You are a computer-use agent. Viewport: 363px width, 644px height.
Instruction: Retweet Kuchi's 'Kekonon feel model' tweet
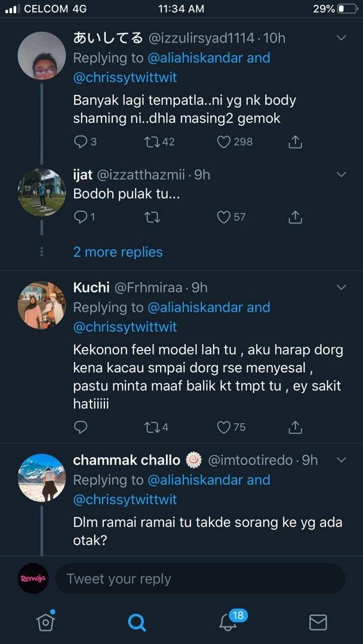click(152, 427)
